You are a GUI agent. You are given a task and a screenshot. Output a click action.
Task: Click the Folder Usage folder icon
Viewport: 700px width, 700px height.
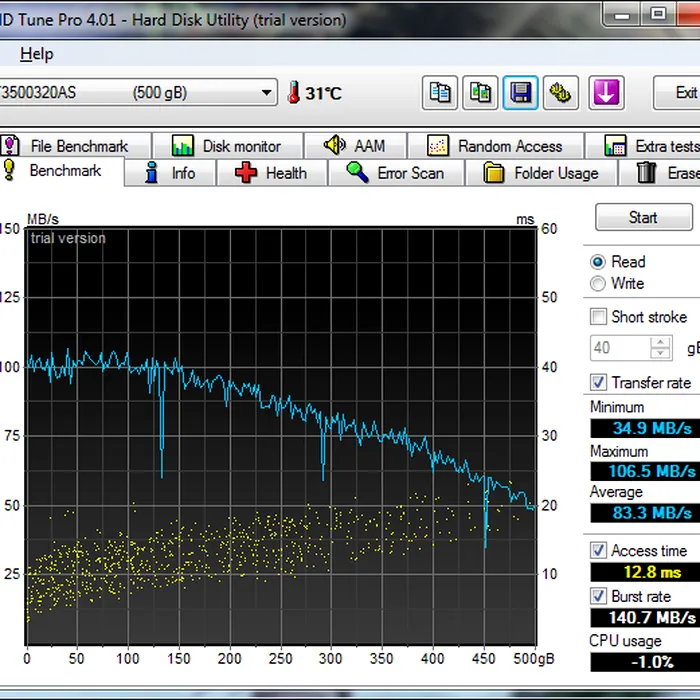(x=494, y=173)
